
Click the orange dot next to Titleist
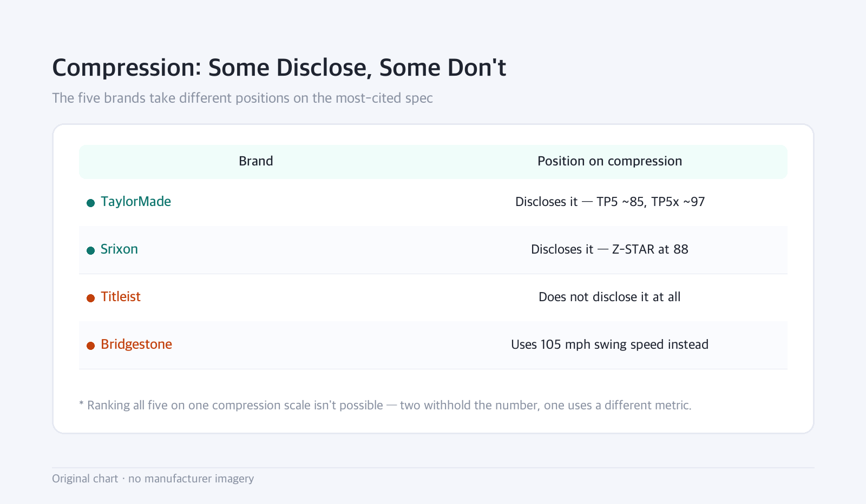91,298
